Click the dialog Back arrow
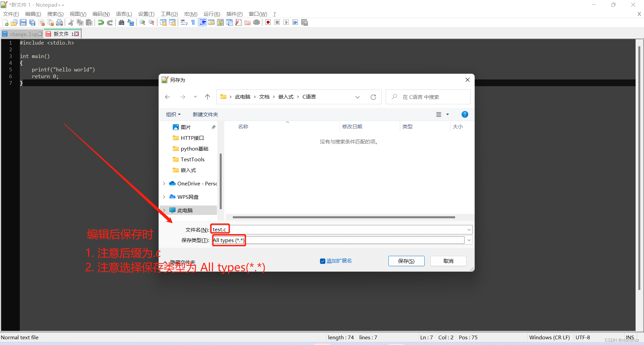This screenshot has height=345, width=644. coord(167,97)
